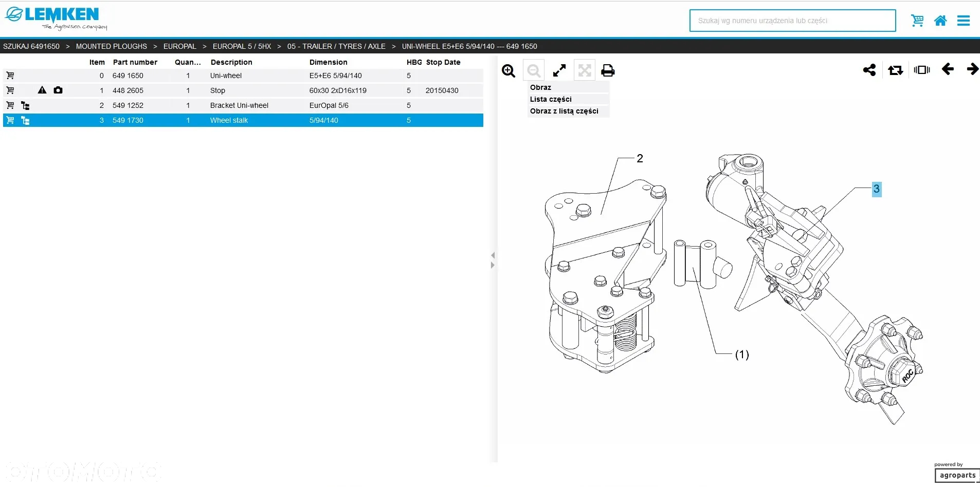The height and width of the screenshot is (487, 980).
Task: Sort by the Part number column header
Action: pyautogui.click(x=135, y=62)
